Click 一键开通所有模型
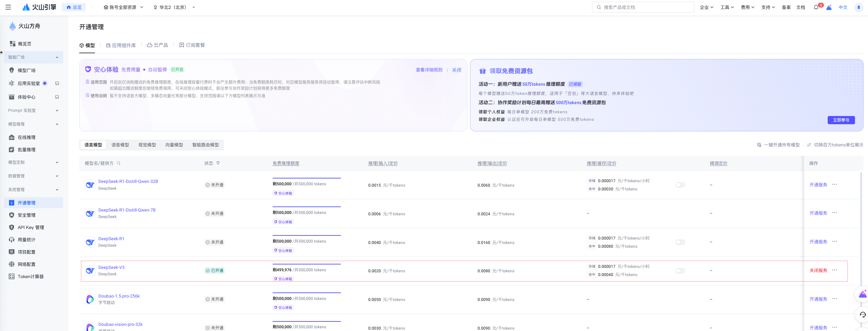Viewport: 868px width, 331px height. [x=779, y=145]
